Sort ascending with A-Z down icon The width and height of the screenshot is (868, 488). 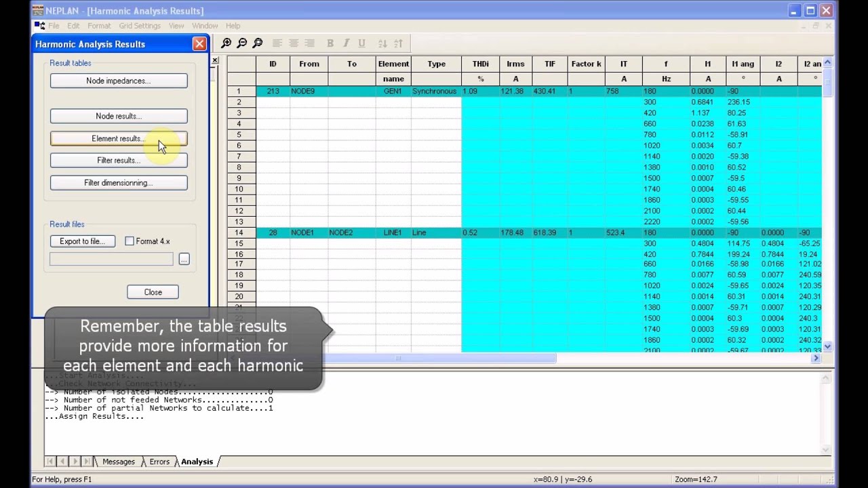click(x=382, y=43)
